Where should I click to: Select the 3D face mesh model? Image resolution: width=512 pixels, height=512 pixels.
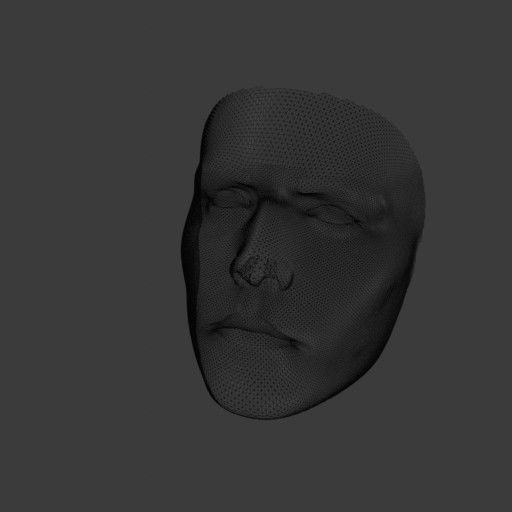click(303, 253)
